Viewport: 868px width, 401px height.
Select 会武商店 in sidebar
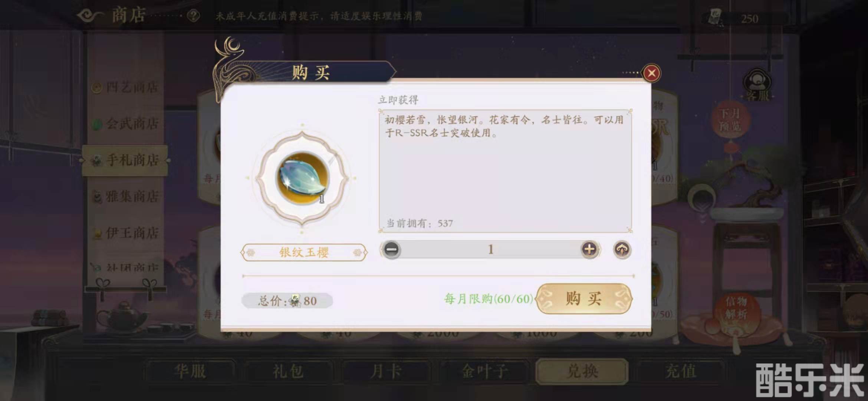125,124
